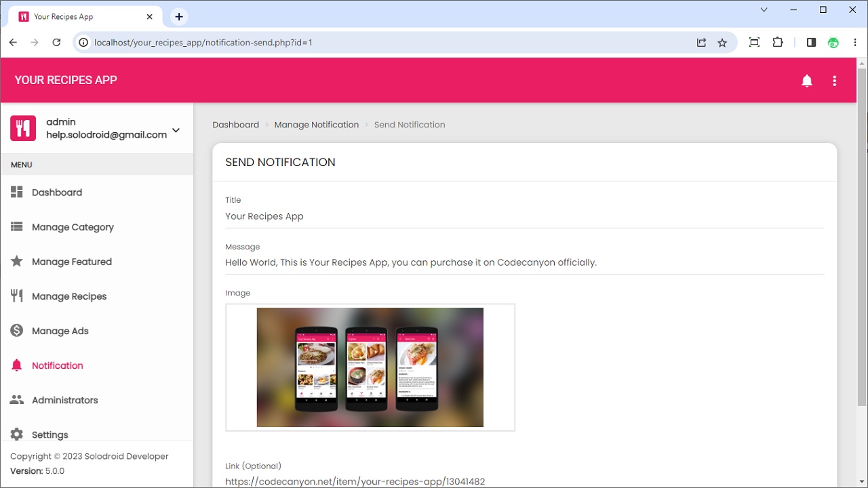The height and width of the screenshot is (488, 868).
Task: Click the Version: 5.0.0 footer text
Action: 37,471
